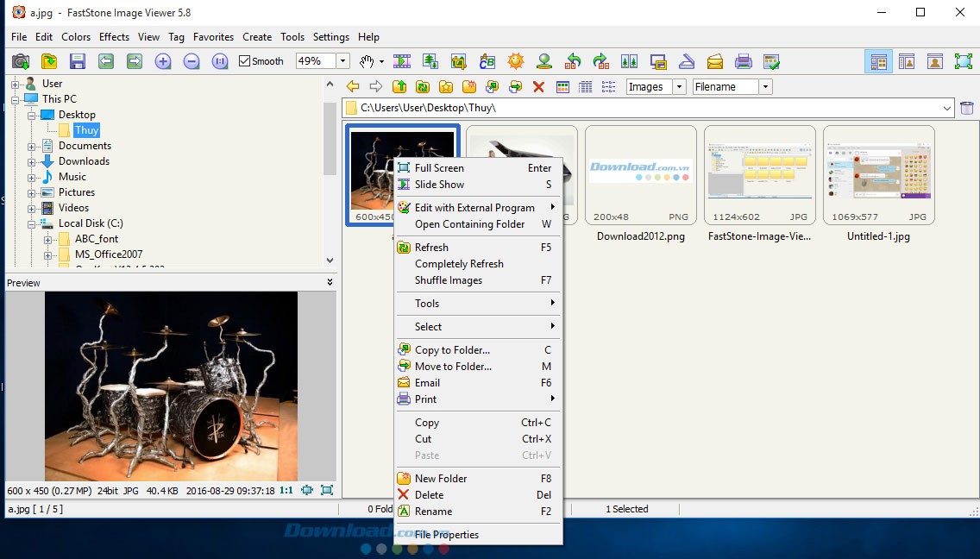The width and height of the screenshot is (980, 559).
Task: Click the Save As floppy disk icon
Action: 78,61
